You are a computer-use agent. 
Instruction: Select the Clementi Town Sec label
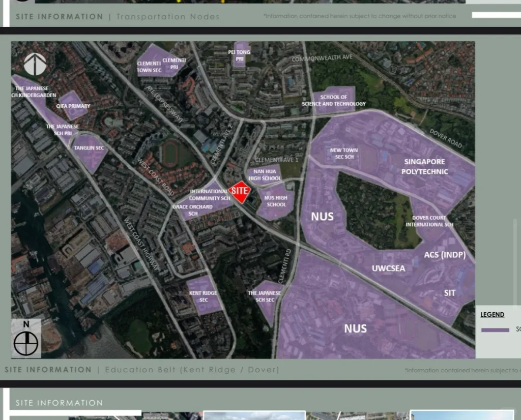tap(149, 67)
